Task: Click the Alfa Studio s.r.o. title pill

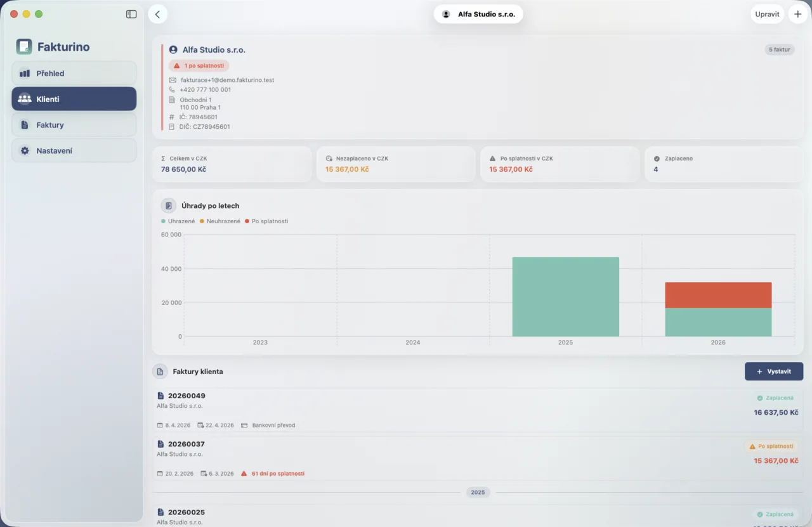Action: pos(478,14)
